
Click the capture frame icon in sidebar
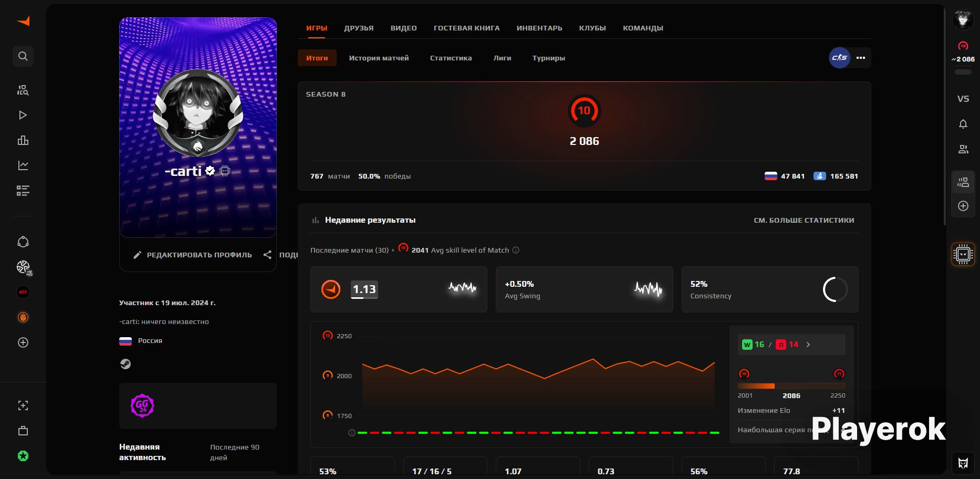point(23,405)
